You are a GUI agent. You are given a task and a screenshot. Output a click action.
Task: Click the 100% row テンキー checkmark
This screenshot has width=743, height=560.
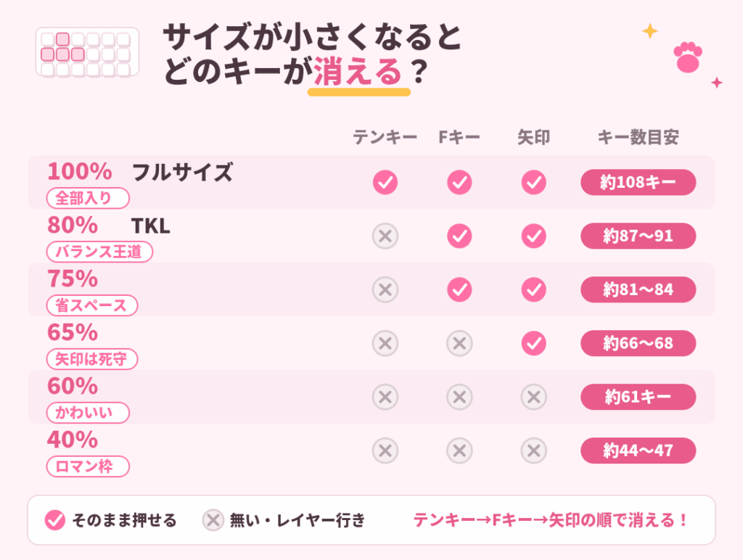click(385, 182)
